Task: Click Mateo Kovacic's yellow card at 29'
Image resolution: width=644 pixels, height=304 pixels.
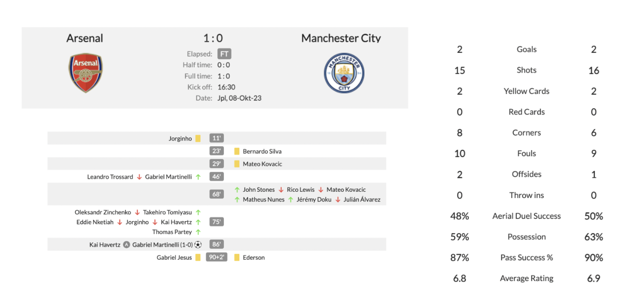Action: click(237, 164)
